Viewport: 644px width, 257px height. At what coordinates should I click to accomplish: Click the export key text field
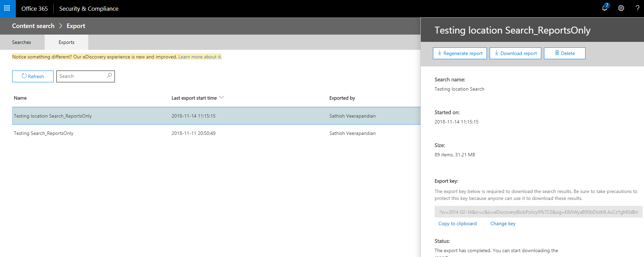tap(538, 212)
